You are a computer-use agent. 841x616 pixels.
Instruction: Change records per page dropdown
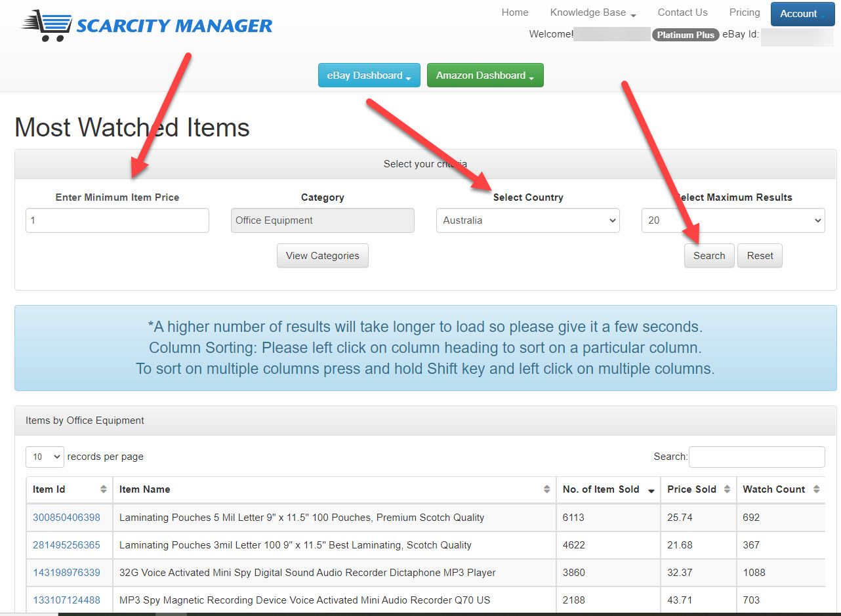click(45, 457)
